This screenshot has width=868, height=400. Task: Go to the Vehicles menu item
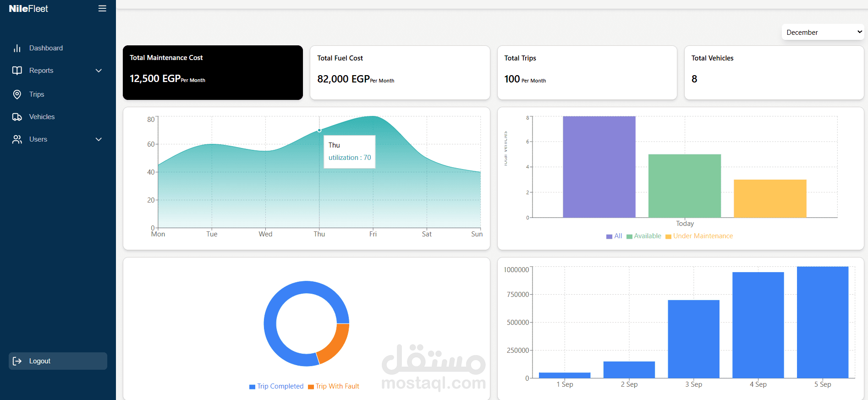pyautogui.click(x=58, y=117)
